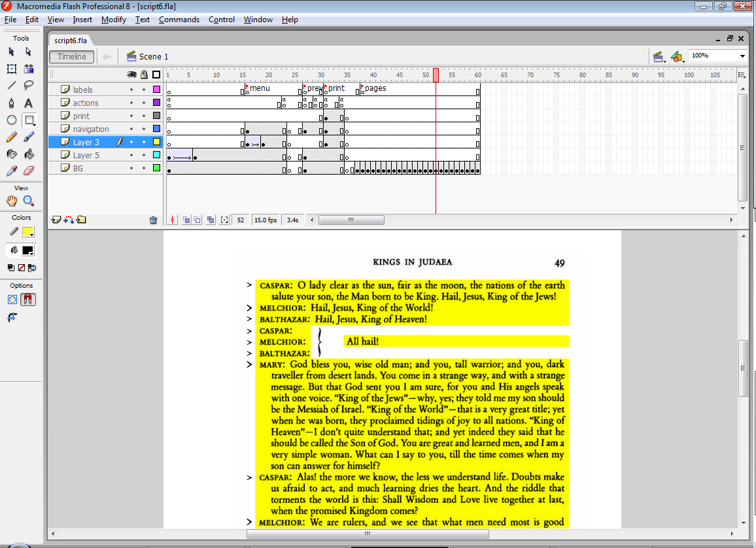Click yellow outline swatch of Layer 3
The image size is (756, 548).
click(x=156, y=142)
